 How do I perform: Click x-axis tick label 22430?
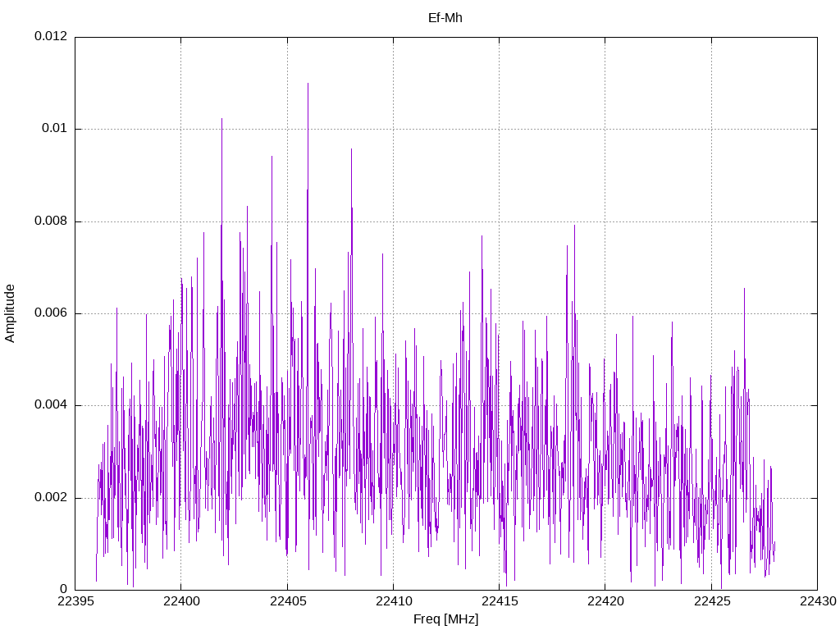pyautogui.click(x=818, y=601)
